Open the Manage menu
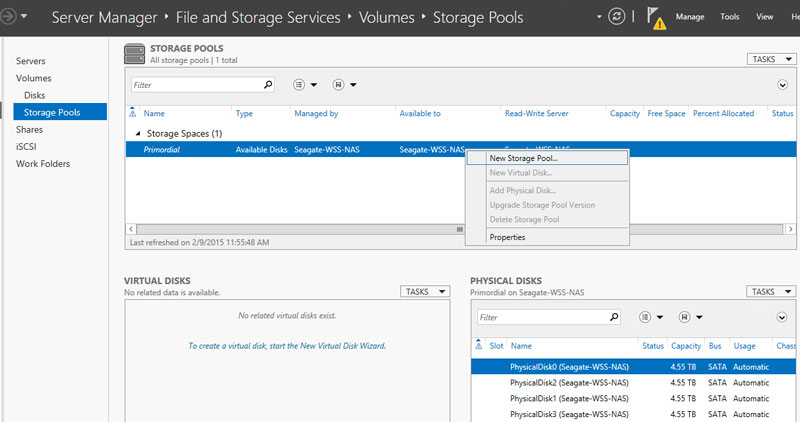The width and height of the screenshot is (800, 422). tap(689, 17)
